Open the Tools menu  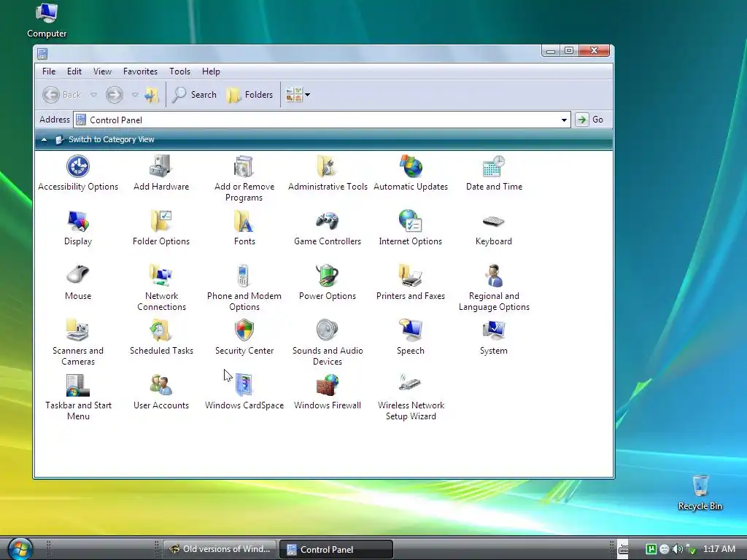(179, 71)
